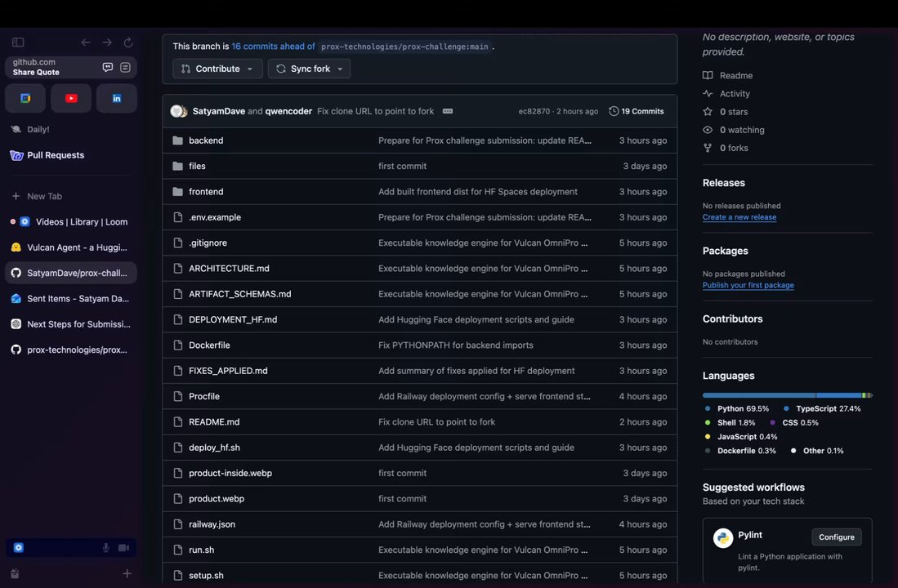Viewport: 898px width, 588px height.
Task: Toggle the microphone icon in bottom bar
Action: pos(106,548)
